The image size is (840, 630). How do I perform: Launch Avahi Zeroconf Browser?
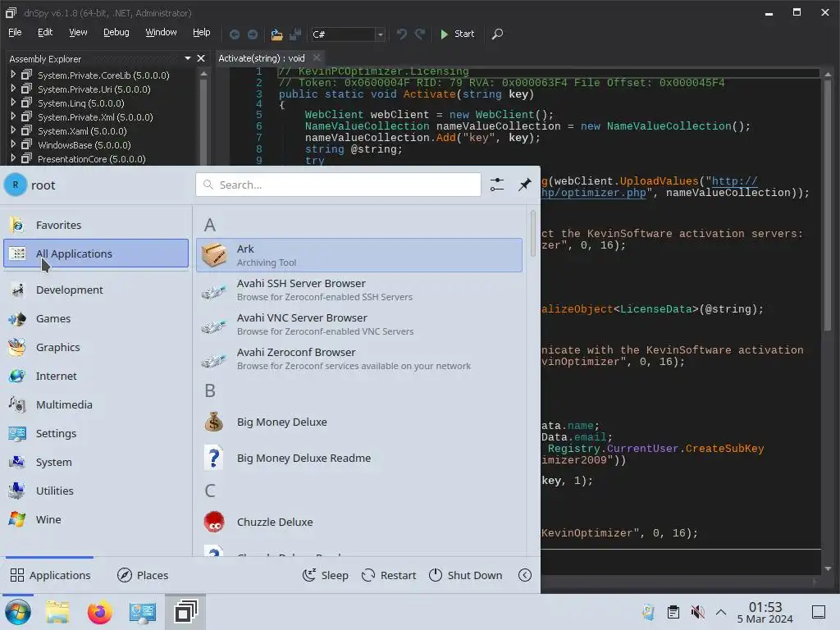tap(359, 359)
